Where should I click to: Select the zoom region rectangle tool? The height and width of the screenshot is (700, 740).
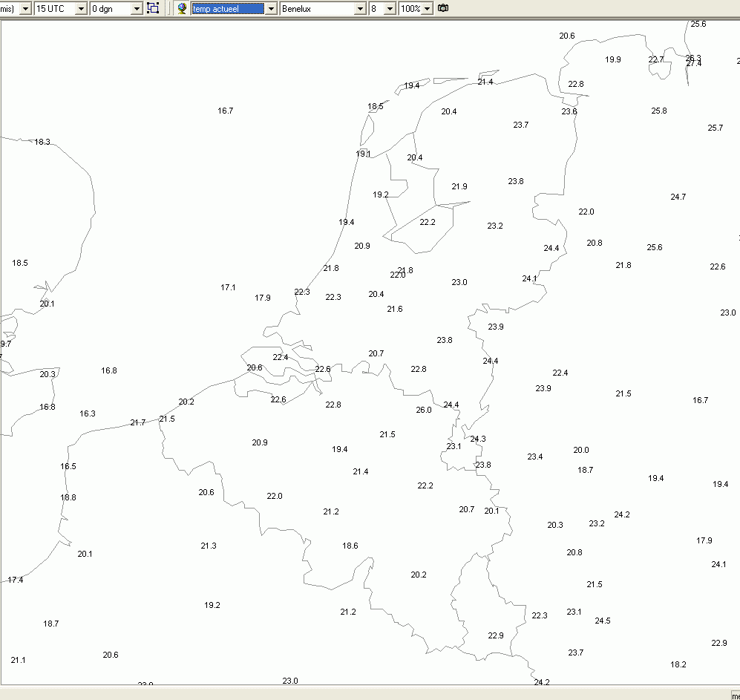tap(153, 8)
